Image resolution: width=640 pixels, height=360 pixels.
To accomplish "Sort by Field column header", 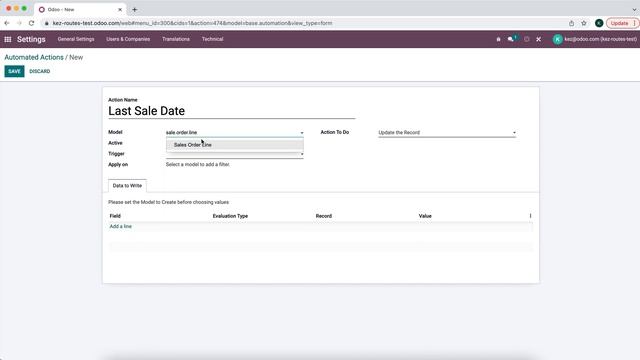I will [x=115, y=216].
